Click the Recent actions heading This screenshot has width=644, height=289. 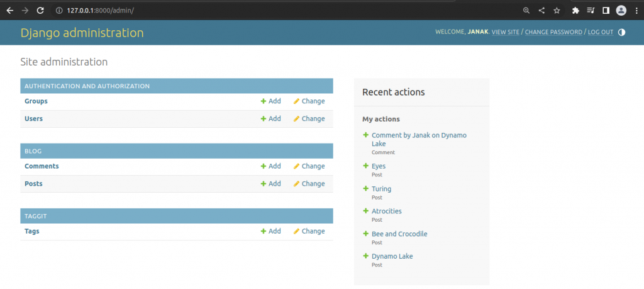click(x=394, y=92)
